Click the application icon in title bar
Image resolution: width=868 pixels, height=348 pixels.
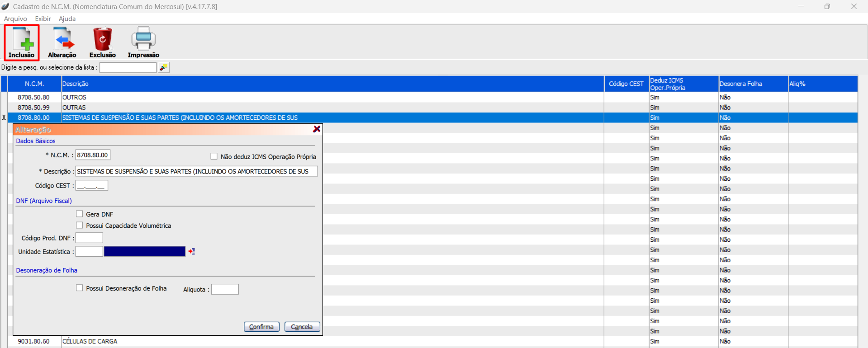click(5, 6)
